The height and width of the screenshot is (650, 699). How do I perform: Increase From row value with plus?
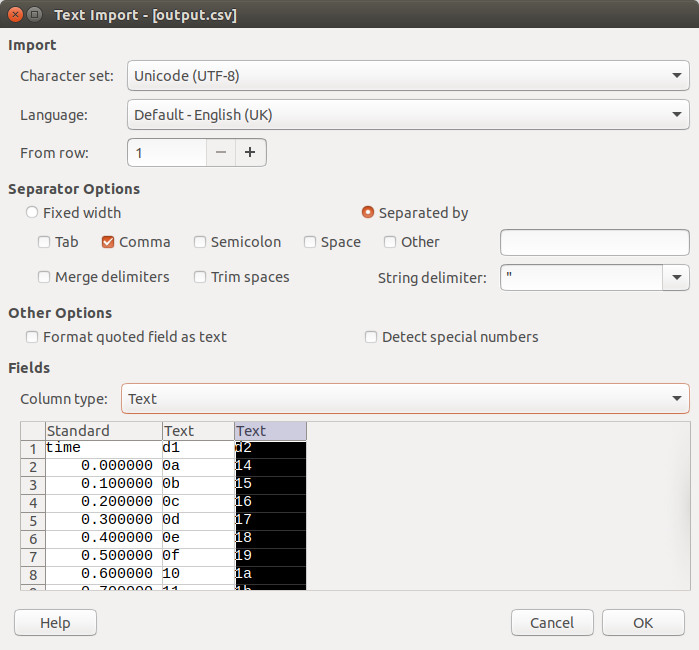click(x=251, y=152)
